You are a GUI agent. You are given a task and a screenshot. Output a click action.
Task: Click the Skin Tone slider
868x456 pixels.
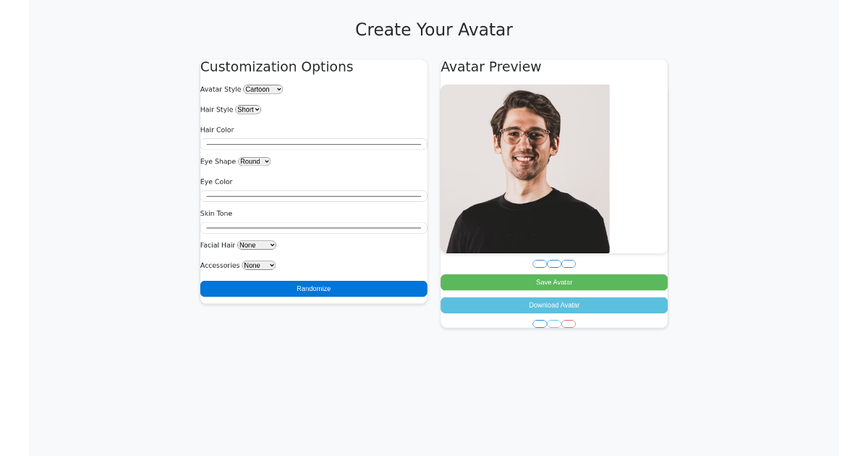[313, 227]
